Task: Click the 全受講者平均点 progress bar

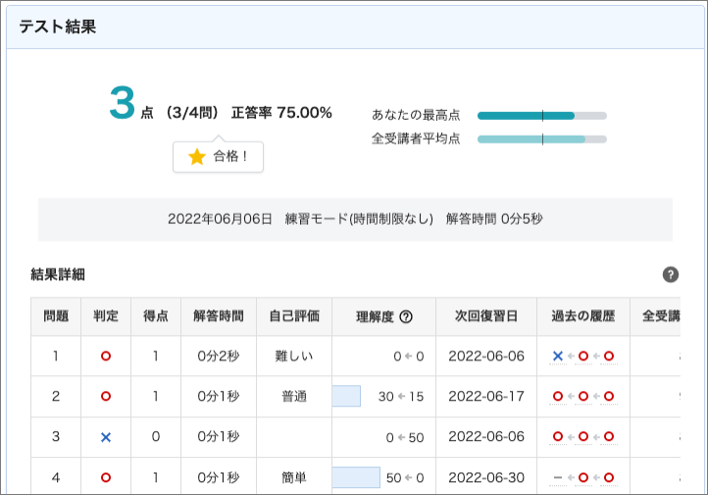Action: [x=542, y=139]
